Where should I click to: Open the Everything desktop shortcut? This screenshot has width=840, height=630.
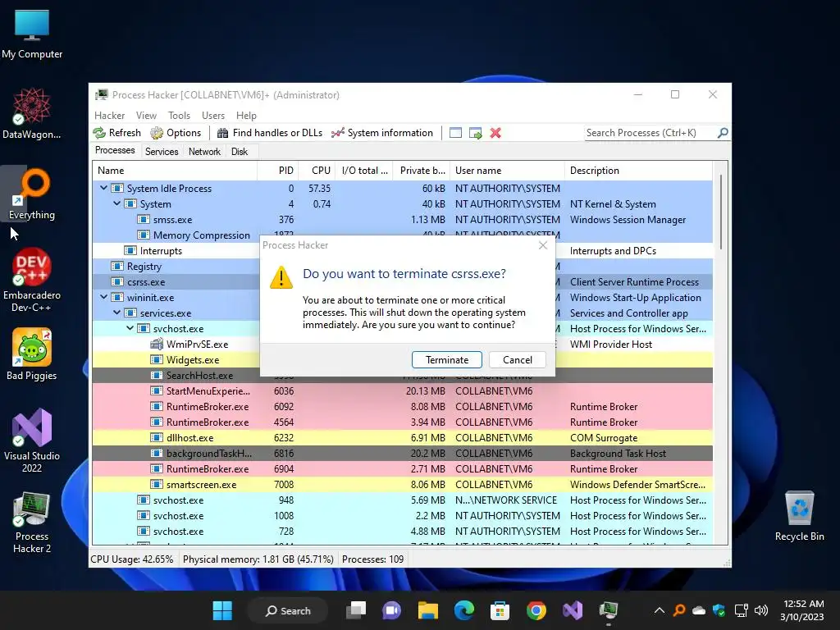click(x=32, y=194)
